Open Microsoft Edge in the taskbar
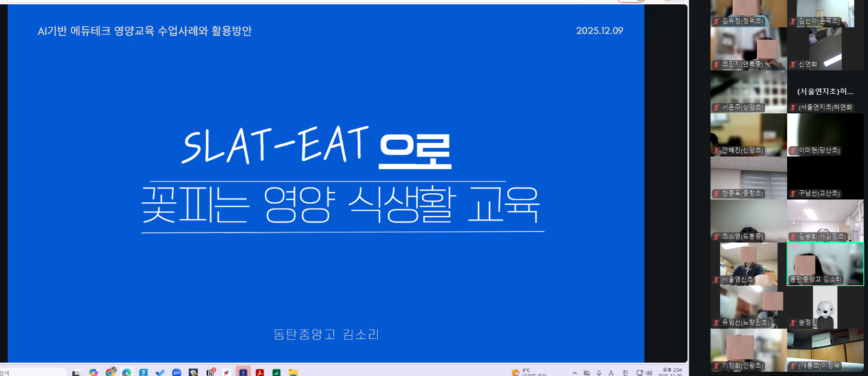This screenshot has width=868, height=376. coord(127,372)
